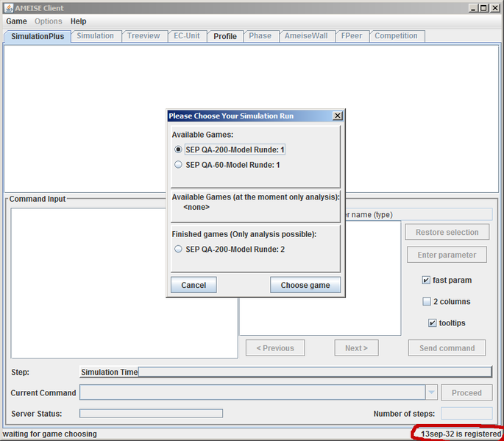Click the Java icon in AMEISE Client title bar
The width and height of the screenshot is (504, 441).
[x=8, y=7]
